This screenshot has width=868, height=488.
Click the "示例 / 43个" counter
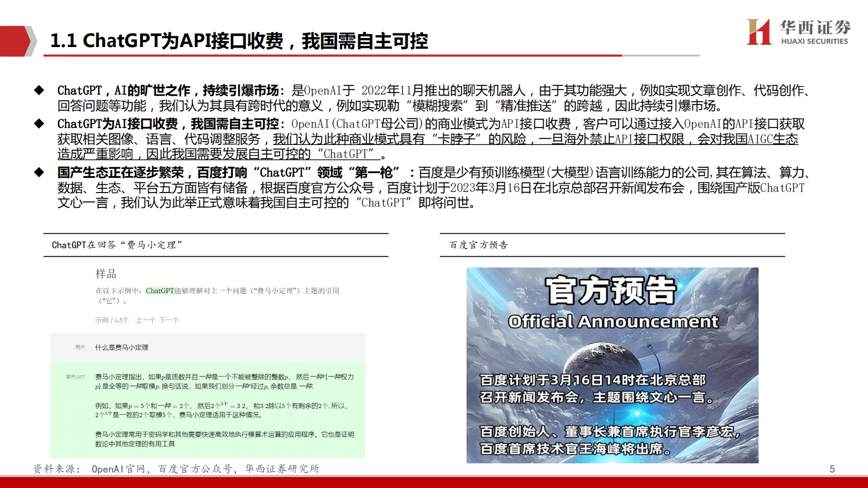coord(112,320)
